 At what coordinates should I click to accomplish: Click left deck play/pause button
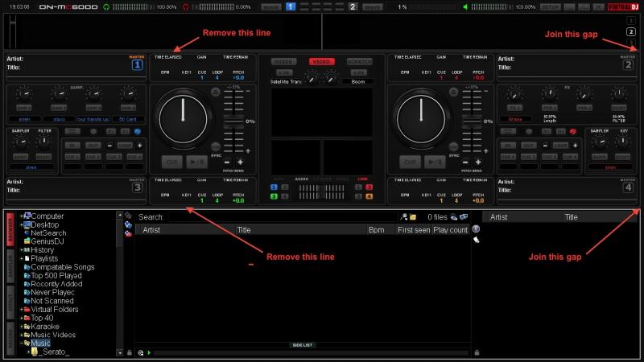[x=197, y=162]
